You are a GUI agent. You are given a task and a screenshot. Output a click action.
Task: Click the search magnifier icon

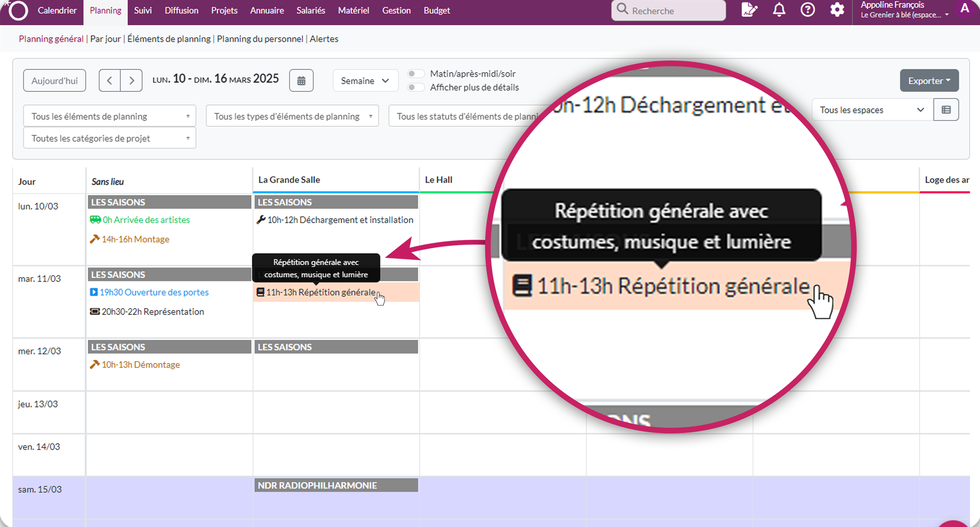[622, 9]
